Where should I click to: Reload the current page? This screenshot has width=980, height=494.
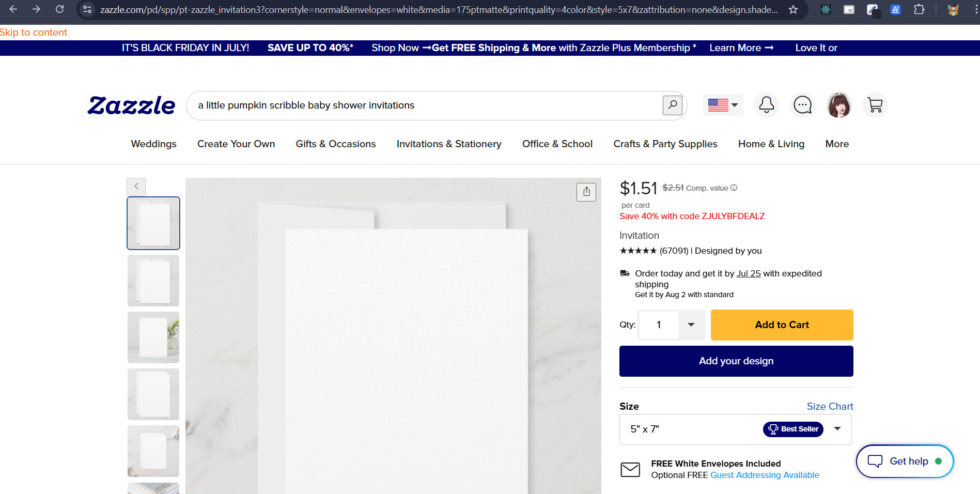[60, 9]
